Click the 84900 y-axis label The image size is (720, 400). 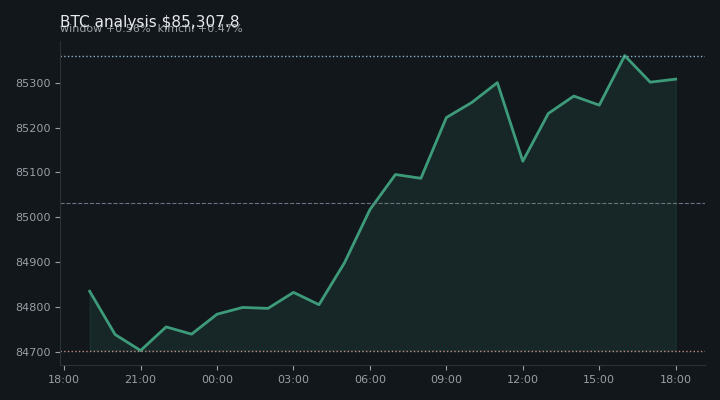tap(33, 262)
